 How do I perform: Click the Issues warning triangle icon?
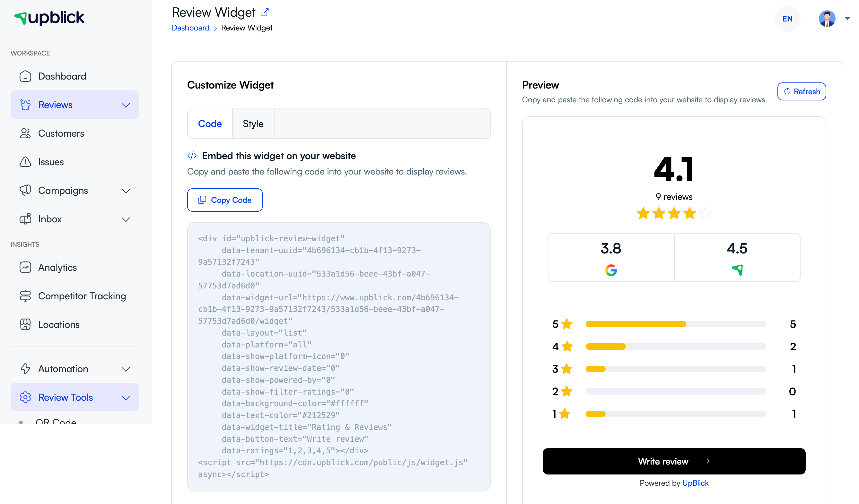pos(25,162)
